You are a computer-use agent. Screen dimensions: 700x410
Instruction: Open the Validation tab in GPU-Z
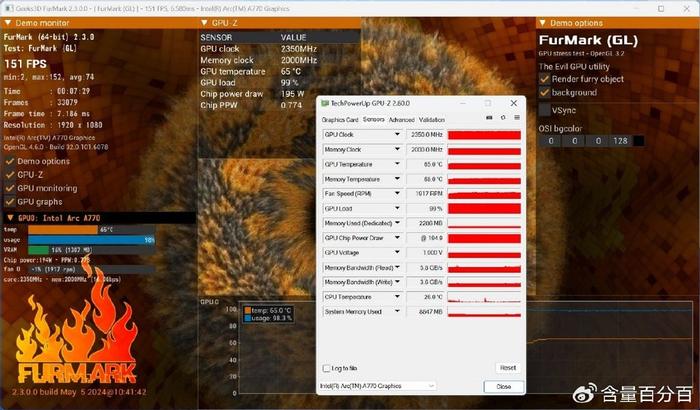coord(432,120)
